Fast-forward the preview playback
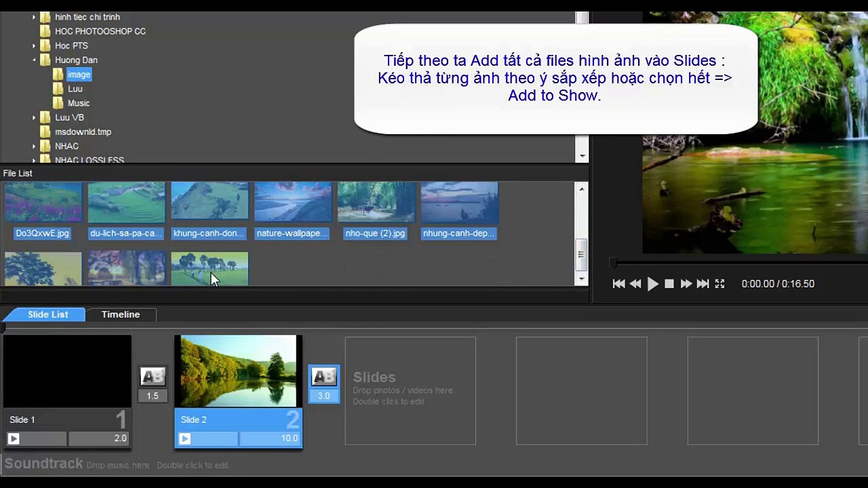Image resolution: width=868 pixels, height=488 pixels. coord(686,284)
